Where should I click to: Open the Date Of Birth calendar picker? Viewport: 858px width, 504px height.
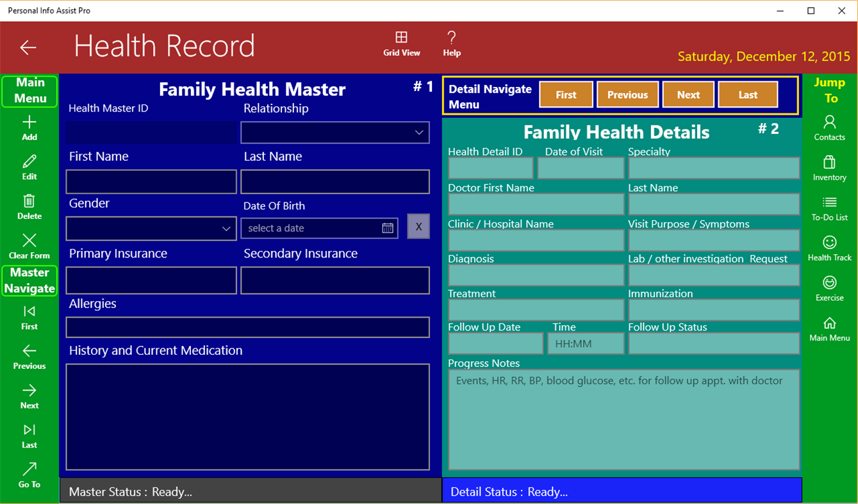point(388,227)
